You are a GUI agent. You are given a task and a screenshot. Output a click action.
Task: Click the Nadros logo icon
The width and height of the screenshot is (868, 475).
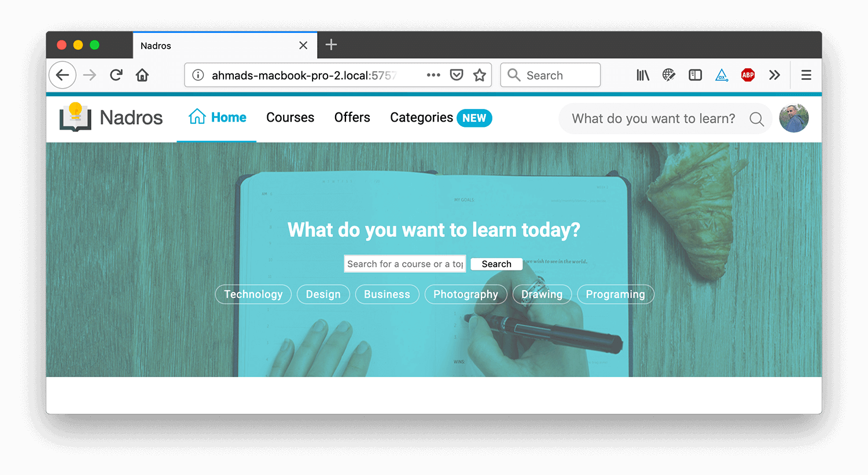pos(75,117)
